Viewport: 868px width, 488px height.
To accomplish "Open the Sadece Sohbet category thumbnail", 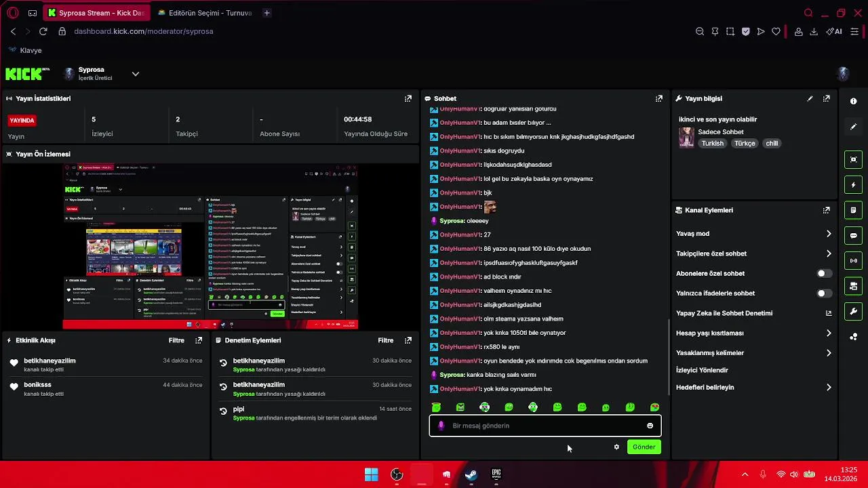I will click(x=686, y=138).
